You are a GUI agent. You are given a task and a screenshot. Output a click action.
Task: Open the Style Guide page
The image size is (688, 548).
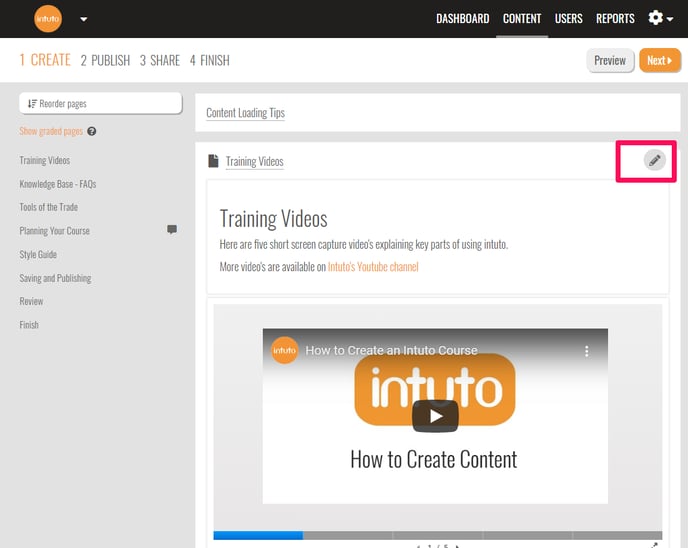[x=38, y=254]
